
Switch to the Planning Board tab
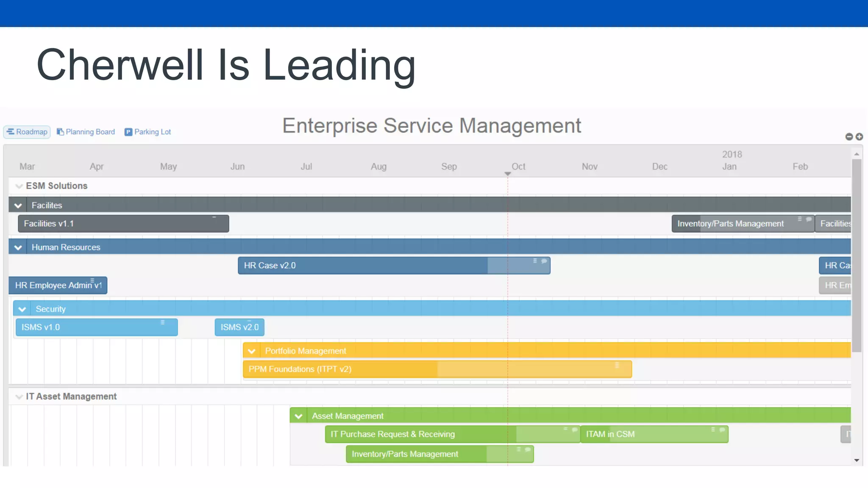86,132
